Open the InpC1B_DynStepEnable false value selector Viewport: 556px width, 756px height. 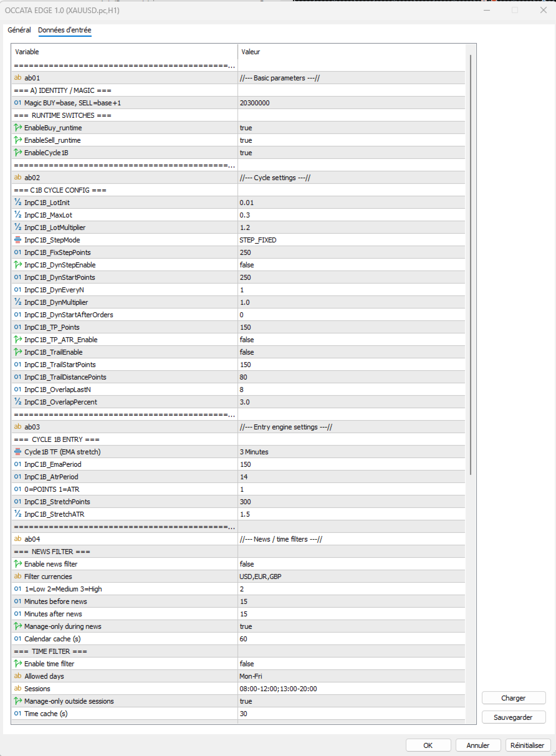coord(247,265)
